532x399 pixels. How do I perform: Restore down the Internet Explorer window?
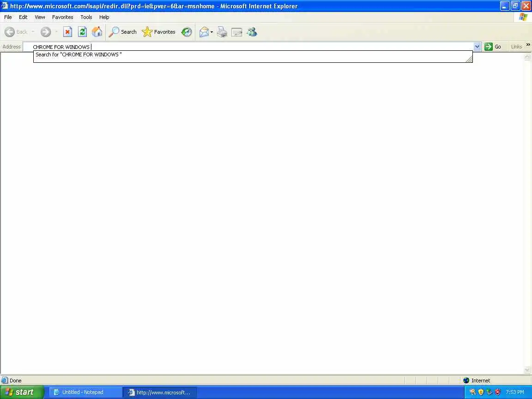click(x=515, y=6)
